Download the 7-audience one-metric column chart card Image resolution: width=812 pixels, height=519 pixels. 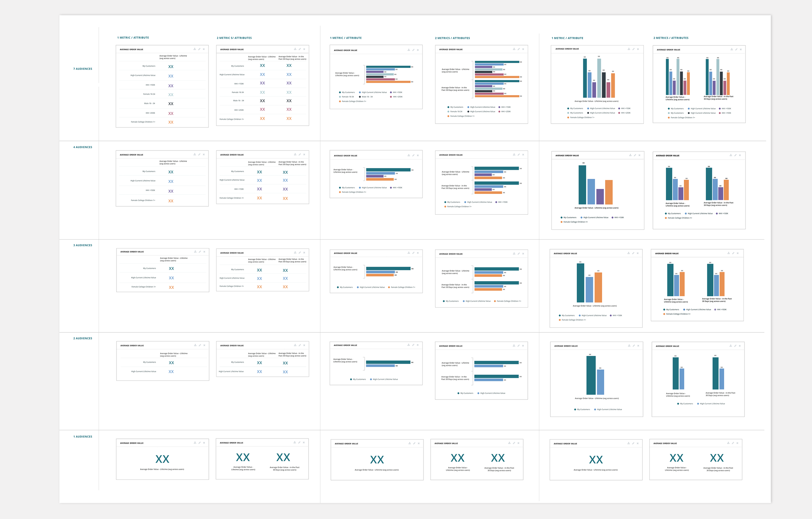(629, 49)
